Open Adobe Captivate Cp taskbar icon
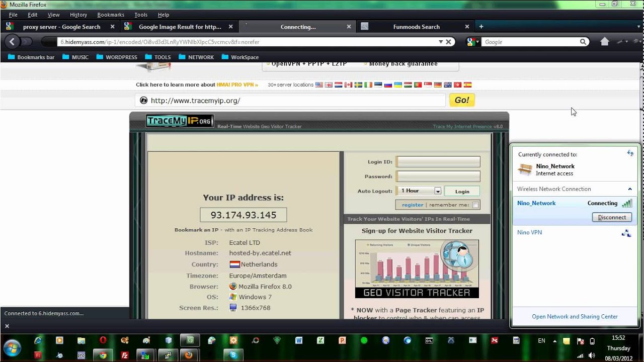644x362 pixels. tap(190, 340)
